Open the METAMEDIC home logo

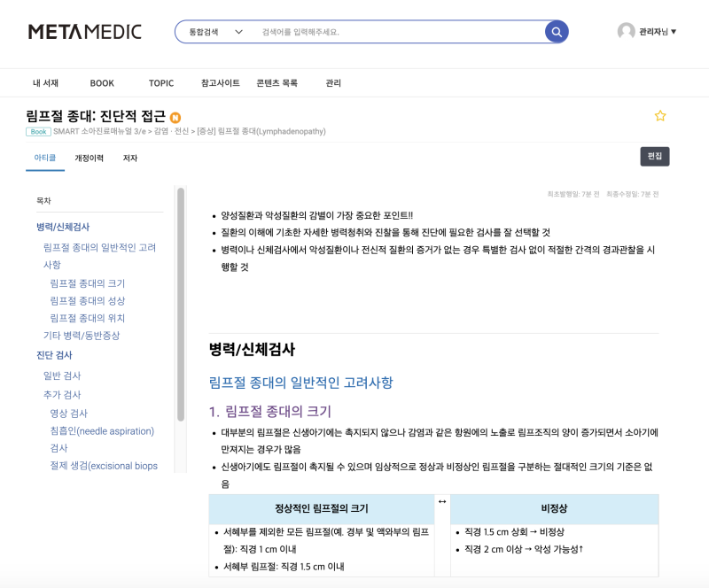[83, 31]
